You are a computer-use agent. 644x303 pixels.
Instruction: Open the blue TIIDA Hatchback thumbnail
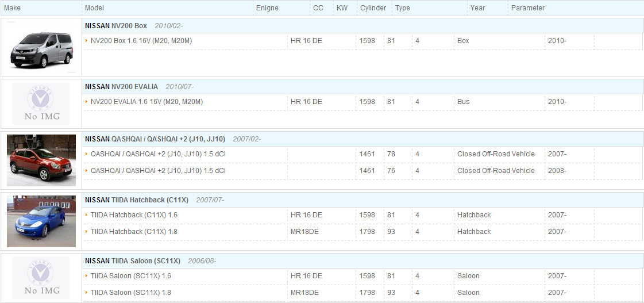pos(41,221)
